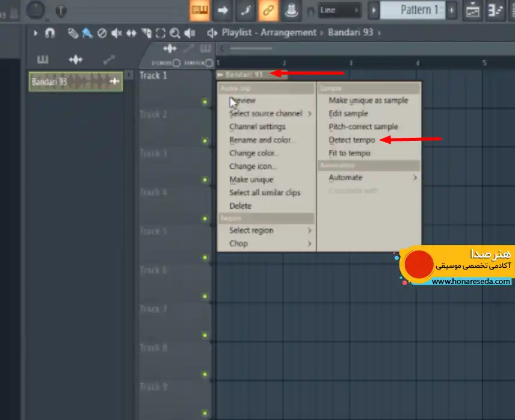Choose the dashed-square Select tool

(160, 33)
